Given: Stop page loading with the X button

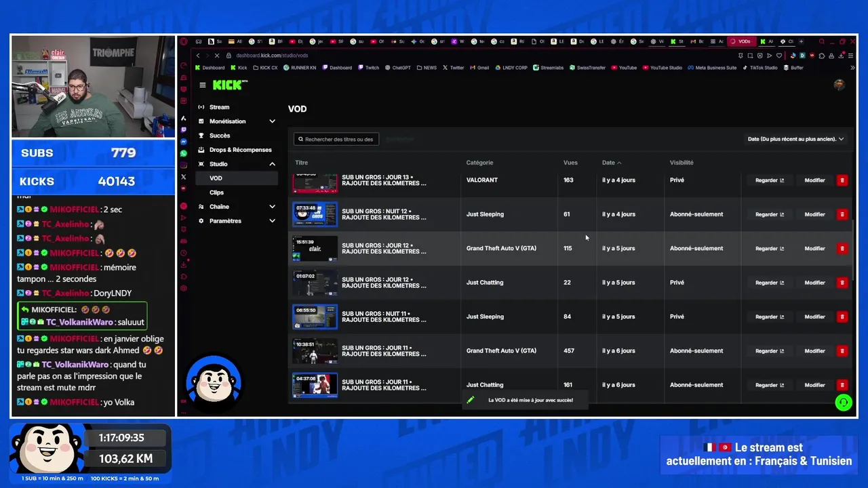Looking at the screenshot, I should pos(216,56).
